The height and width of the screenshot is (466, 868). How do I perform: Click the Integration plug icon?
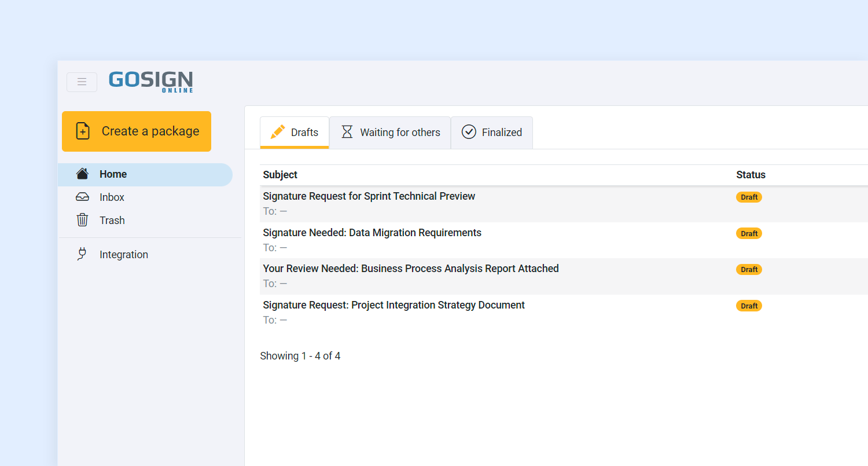point(82,254)
